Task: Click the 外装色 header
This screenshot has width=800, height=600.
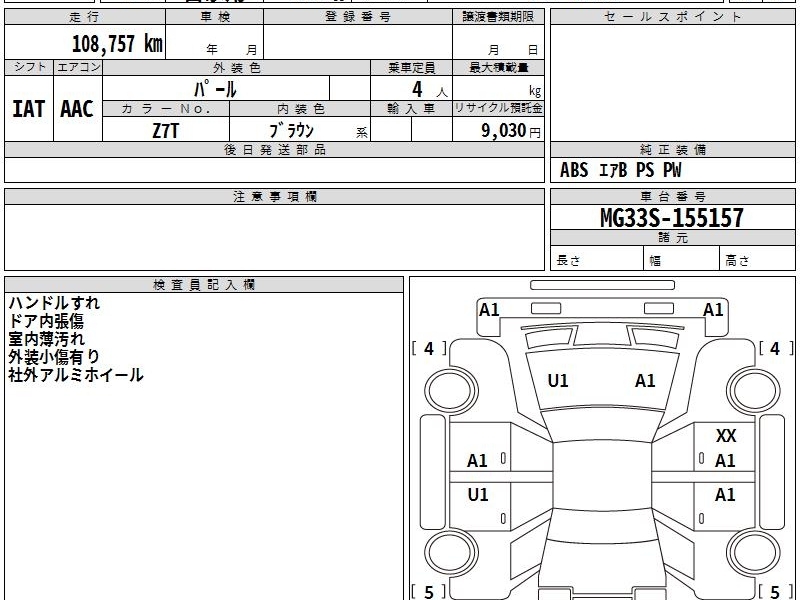Action: (236, 67)
